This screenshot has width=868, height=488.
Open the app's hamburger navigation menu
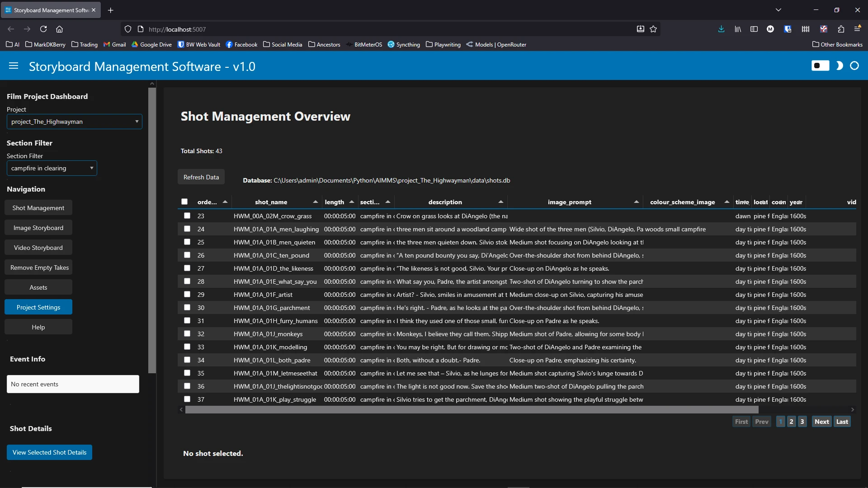click(14, 66)
